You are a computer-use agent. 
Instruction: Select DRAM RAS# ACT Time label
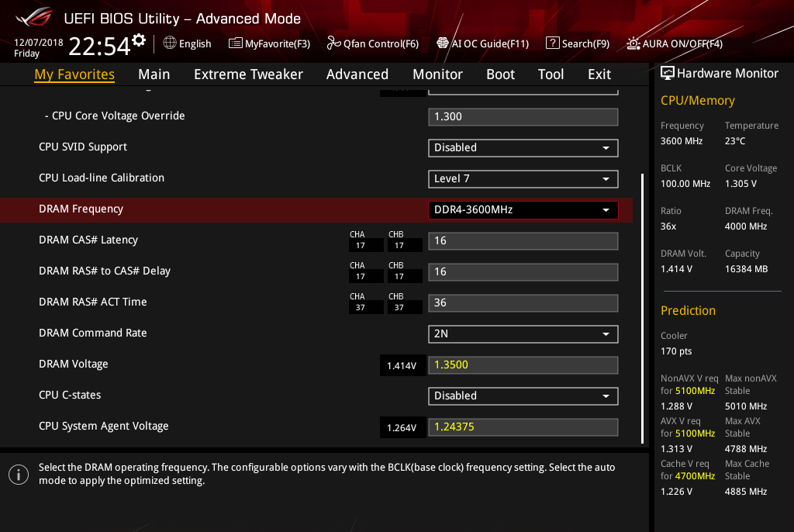tap(93, 302)
